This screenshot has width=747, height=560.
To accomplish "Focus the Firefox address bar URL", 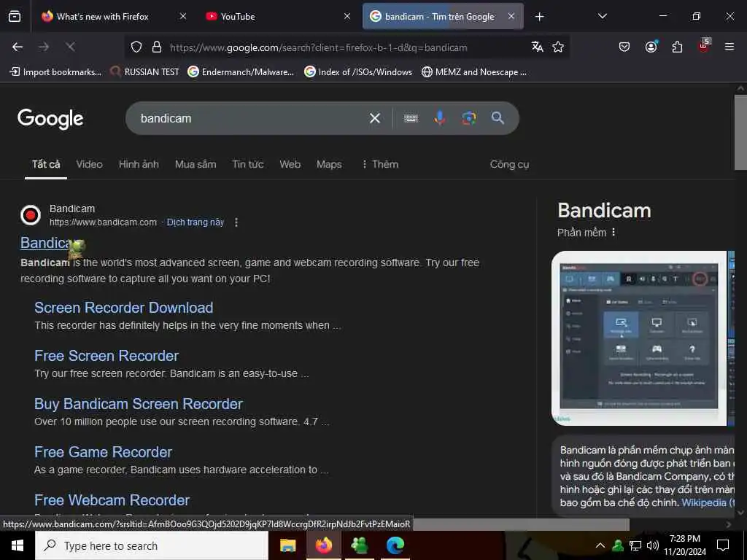I will click(318, 47).
